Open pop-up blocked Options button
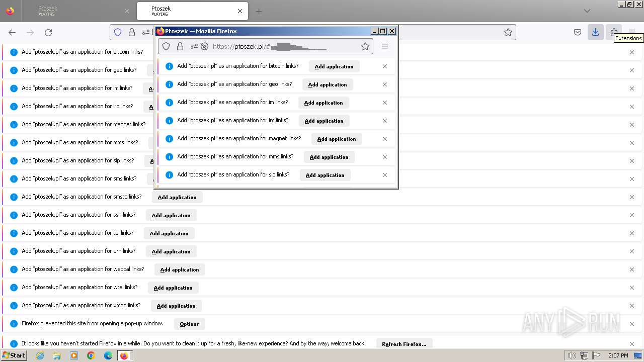This screenshot has height=362, width=644. point(190,324)
